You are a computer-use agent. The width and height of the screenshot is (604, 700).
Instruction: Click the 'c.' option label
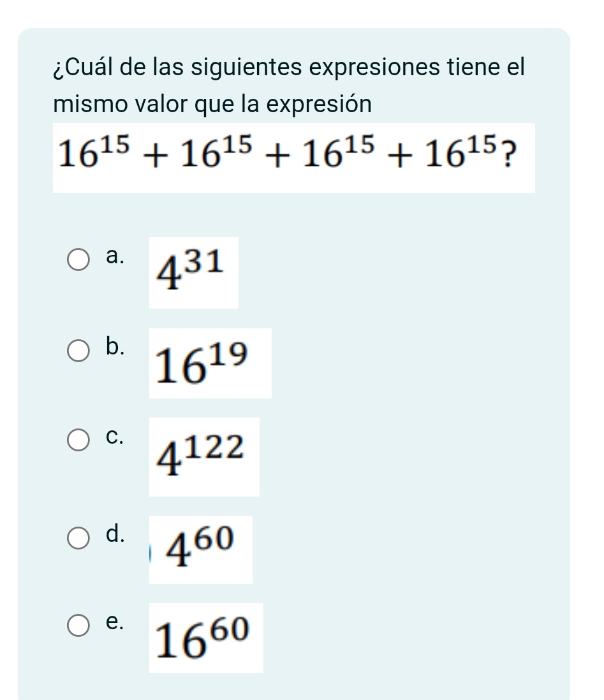tap(116, 435)
